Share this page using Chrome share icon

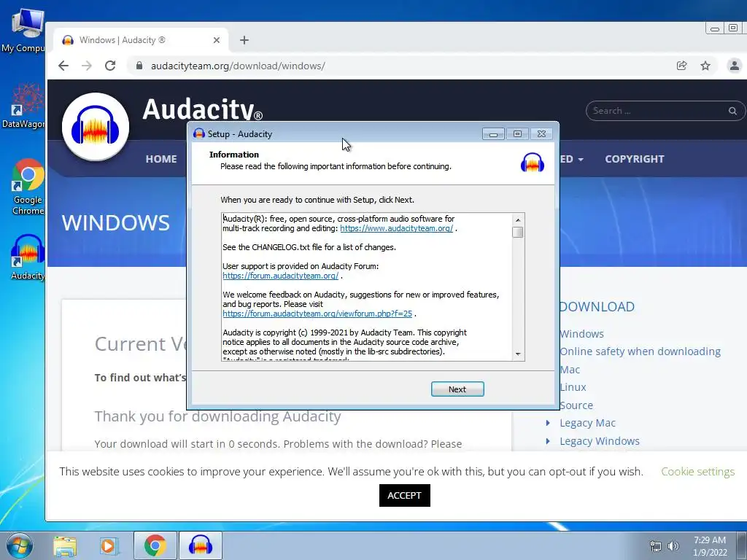coord(682,66)
